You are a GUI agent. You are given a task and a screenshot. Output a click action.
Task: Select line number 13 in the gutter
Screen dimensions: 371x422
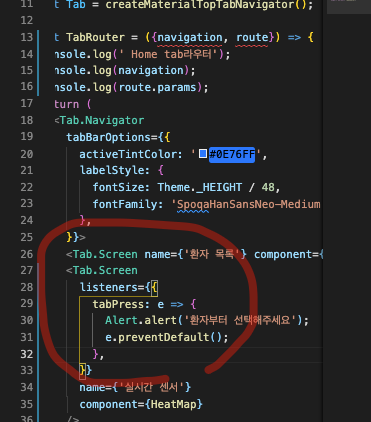pyautogui.click(x=27, y=37)
